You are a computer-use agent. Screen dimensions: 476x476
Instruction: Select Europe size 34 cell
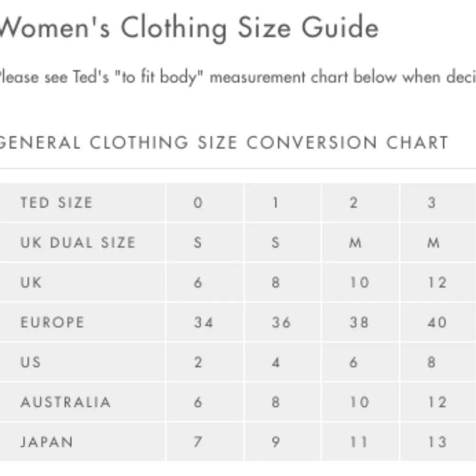pos(203,323)
